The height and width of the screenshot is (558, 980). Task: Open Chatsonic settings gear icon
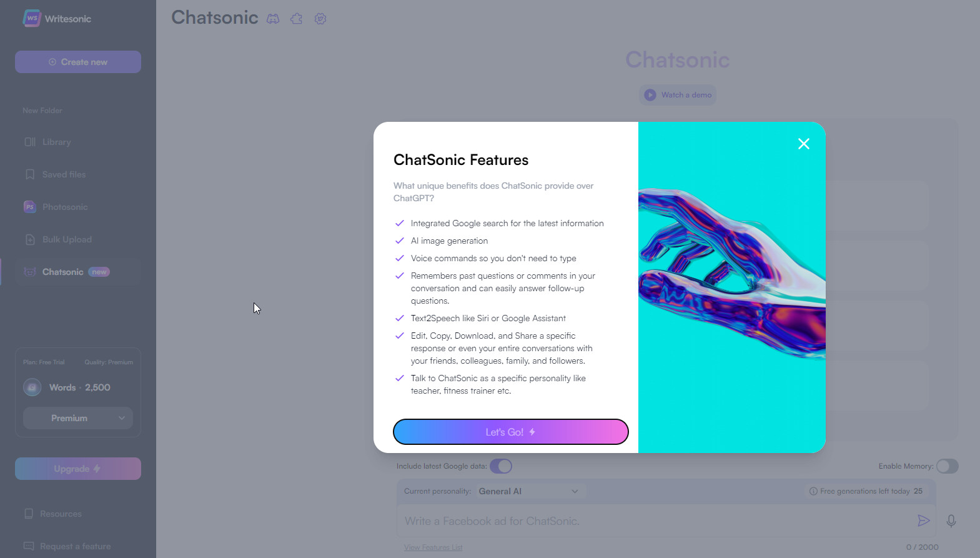point(320,19)
